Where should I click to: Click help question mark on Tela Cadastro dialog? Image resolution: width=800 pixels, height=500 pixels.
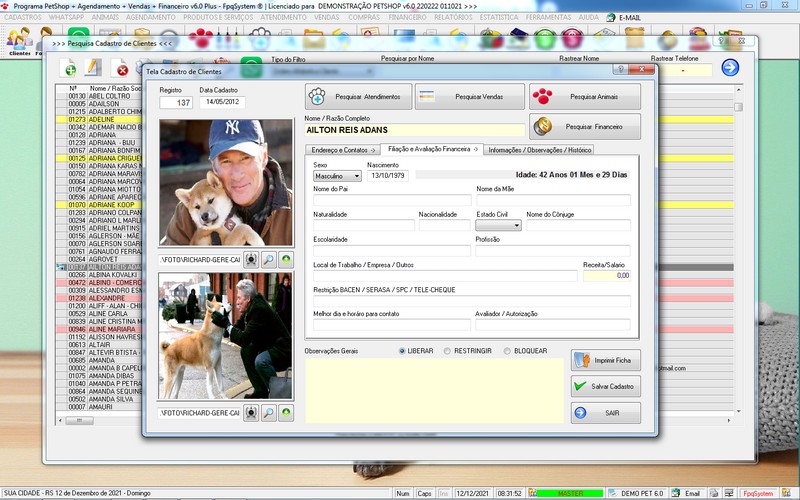(620, 69)
